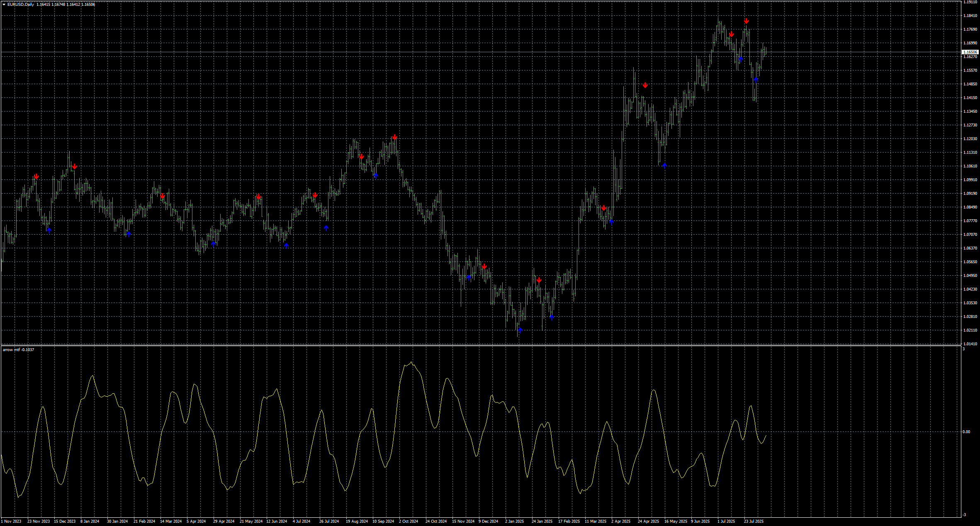Click the 1.10610 price scale label
The width and height of the screenshot is (980, 526).
pyautogui.click(x=969, y=166)
